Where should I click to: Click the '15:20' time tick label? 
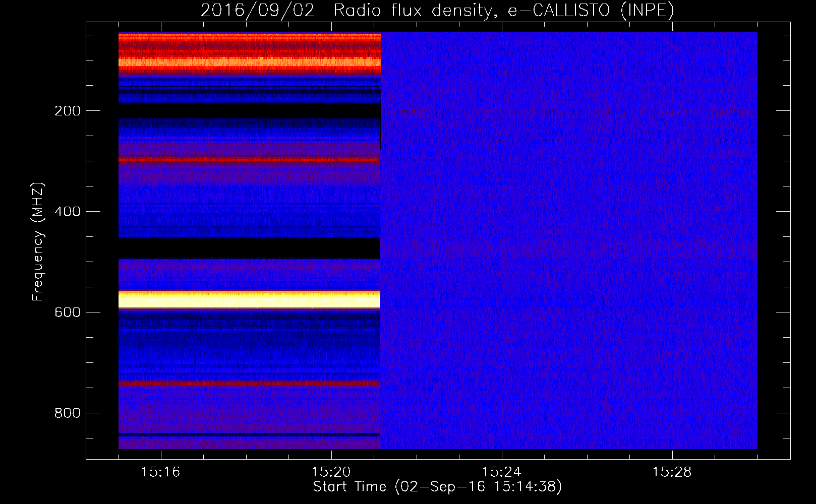click(331, 472)
